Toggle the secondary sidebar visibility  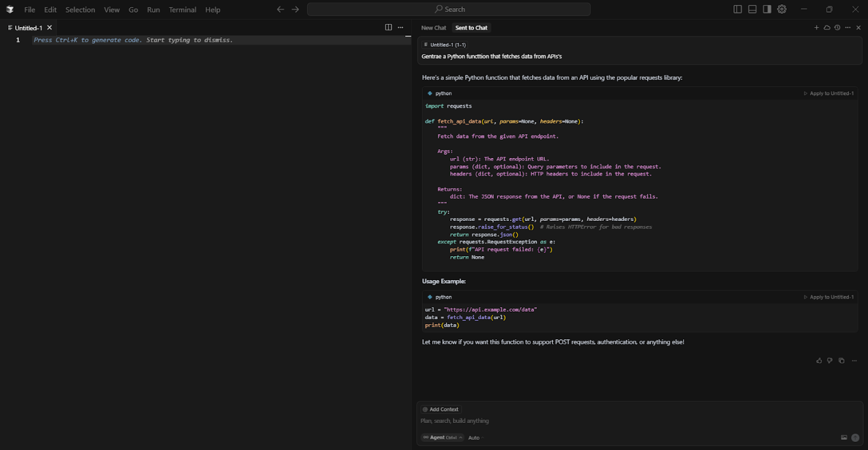click(x=767, y=9)
